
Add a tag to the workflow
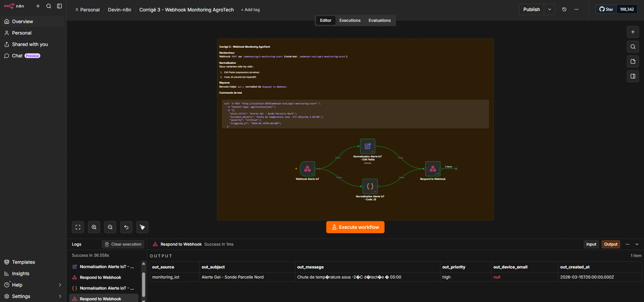coord(250,10)
